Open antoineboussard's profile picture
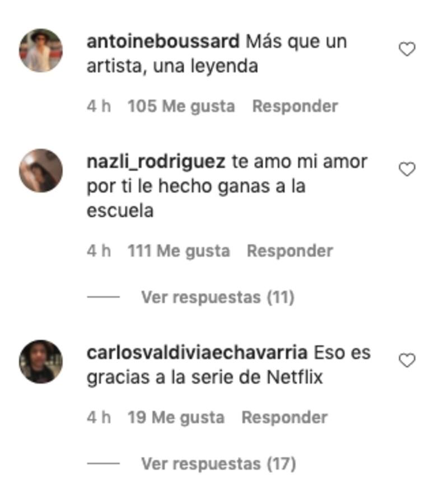448x486 pixels. pyautogui.click(x=41, y=50)
